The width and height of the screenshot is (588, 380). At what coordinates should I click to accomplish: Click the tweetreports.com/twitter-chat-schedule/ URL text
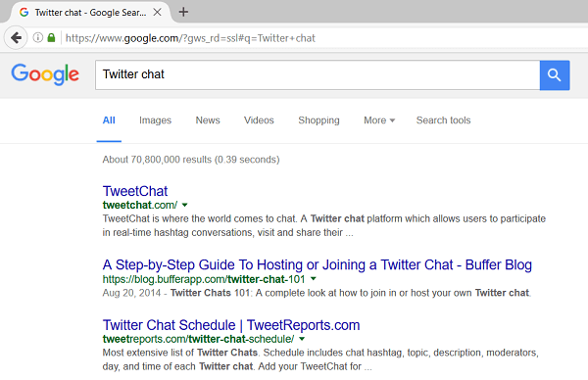click(x=198, y=339)
